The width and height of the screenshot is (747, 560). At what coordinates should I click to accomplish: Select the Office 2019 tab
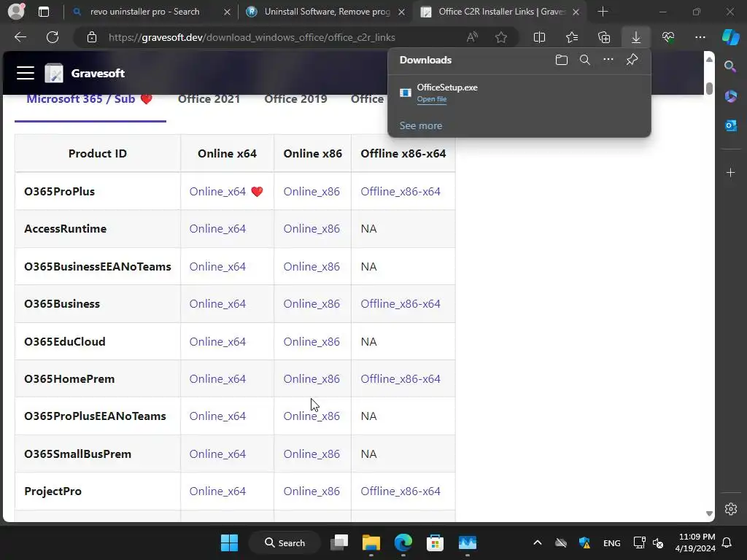click(295, 99)
